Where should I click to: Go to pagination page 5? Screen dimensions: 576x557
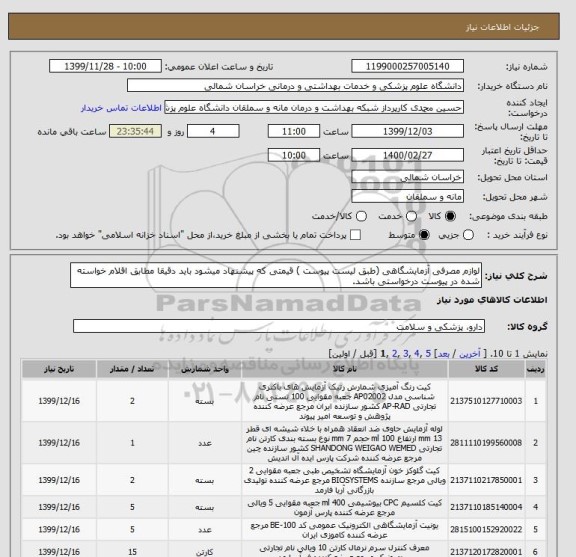pyautogui.click(x=428, y=354)
